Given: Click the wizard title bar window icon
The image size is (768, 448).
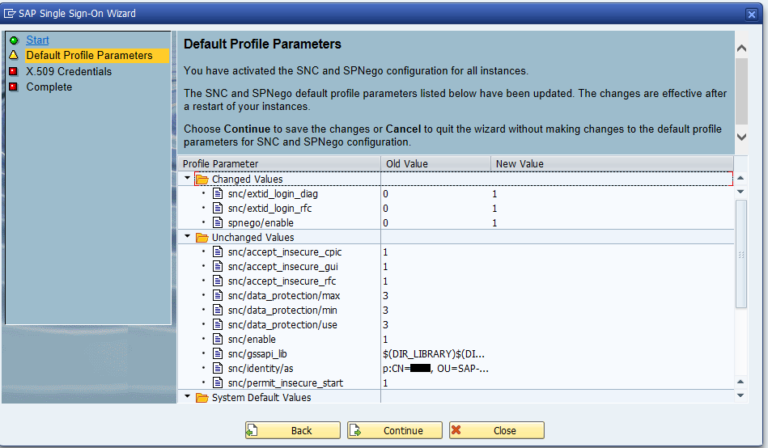Looking at the screenshot, I should (x=9, y=14).
